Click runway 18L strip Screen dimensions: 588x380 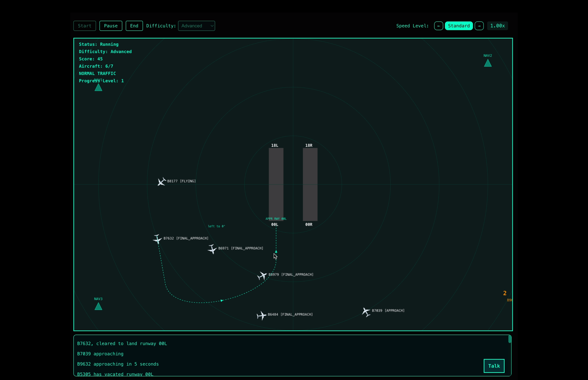coord(276,184)
